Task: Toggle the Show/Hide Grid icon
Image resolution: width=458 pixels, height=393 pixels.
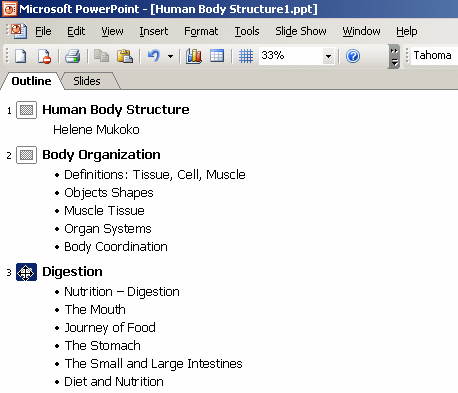Action: [x=246, y=56]
